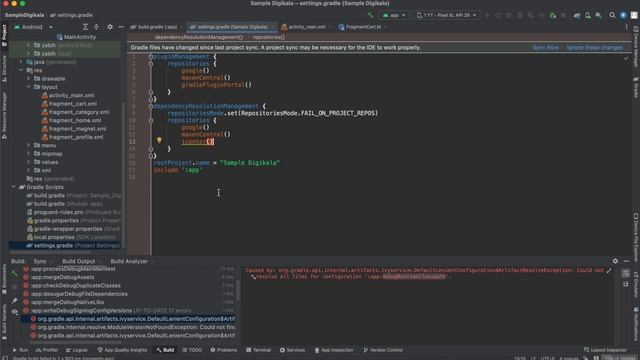
Task: Open Resource Manager on the left strip
Action: point(4,115)
